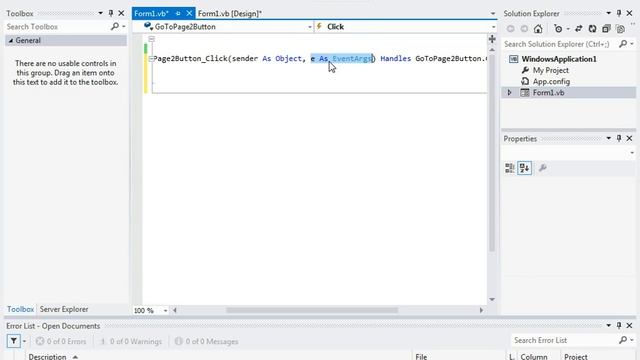
Task: Click the Back arrow in Solution Explorer toolbar
Action: pyautogui.click(x=510, y=29)
